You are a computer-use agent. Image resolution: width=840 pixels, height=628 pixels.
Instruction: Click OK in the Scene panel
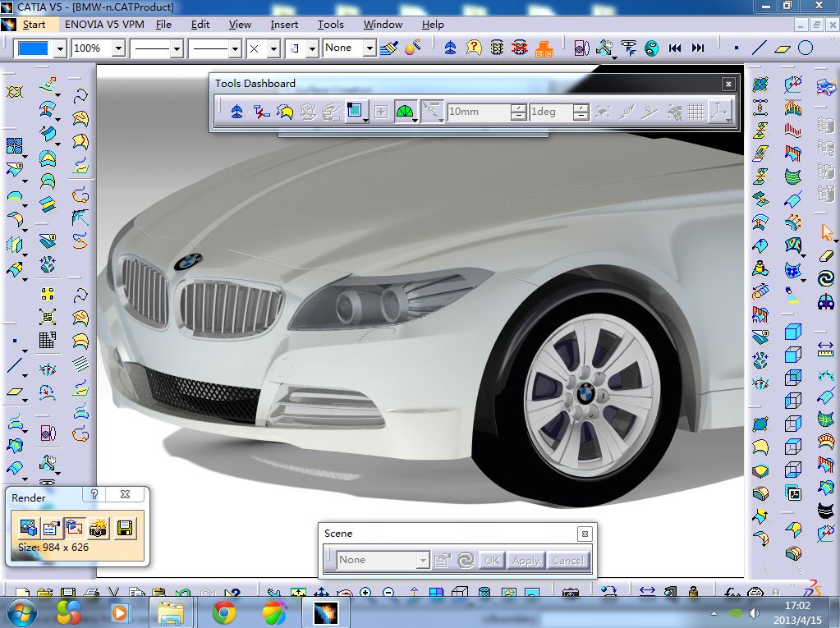[x=492, y=561]
